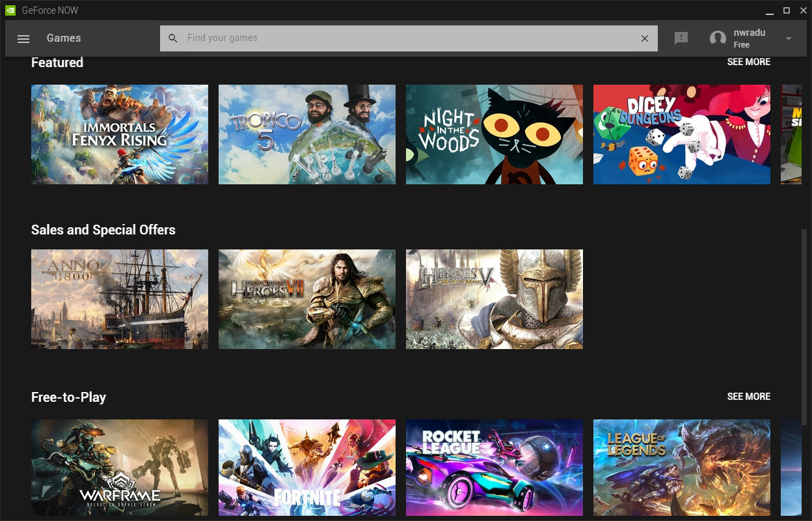Open Anno 1800 sale tile
The image size is (812, 521).
click(120, 299)
